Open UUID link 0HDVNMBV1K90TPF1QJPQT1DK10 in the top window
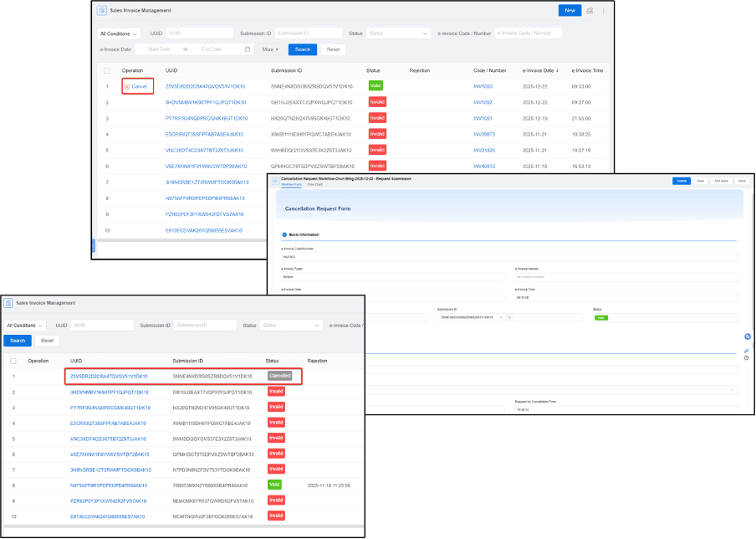Screen dimensions: 756x539 [206, 102]
